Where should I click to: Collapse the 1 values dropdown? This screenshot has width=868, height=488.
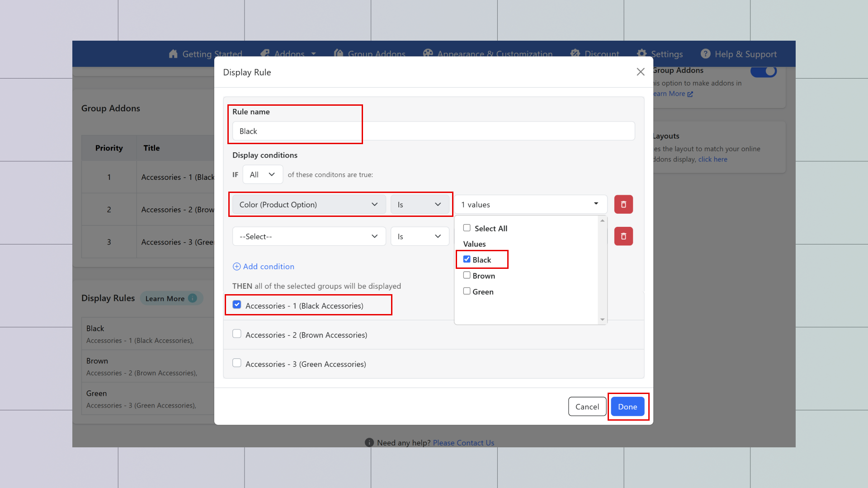(x=530, y=205)
